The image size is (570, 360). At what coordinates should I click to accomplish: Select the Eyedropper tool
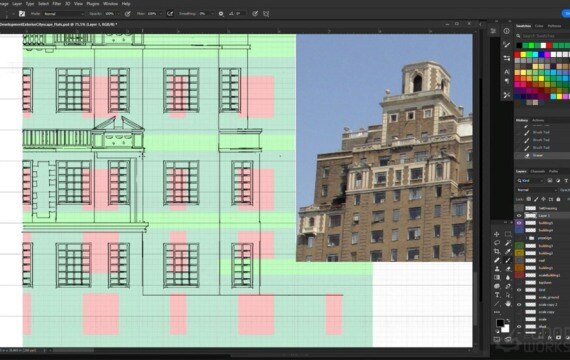click(x=508, y=252)
